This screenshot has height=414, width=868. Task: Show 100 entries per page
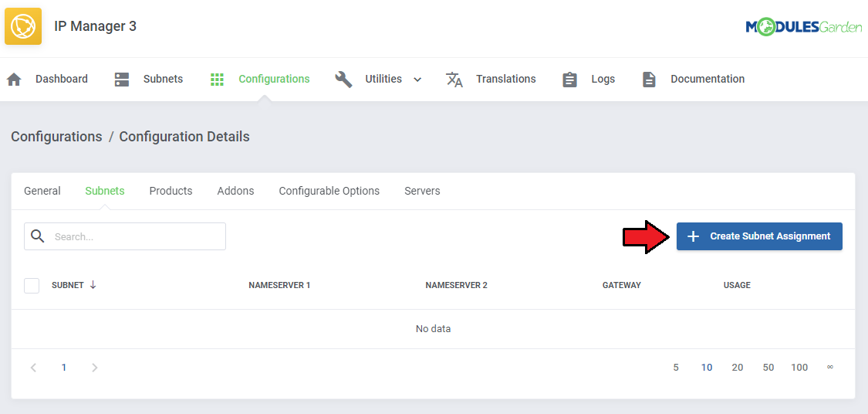799,367
